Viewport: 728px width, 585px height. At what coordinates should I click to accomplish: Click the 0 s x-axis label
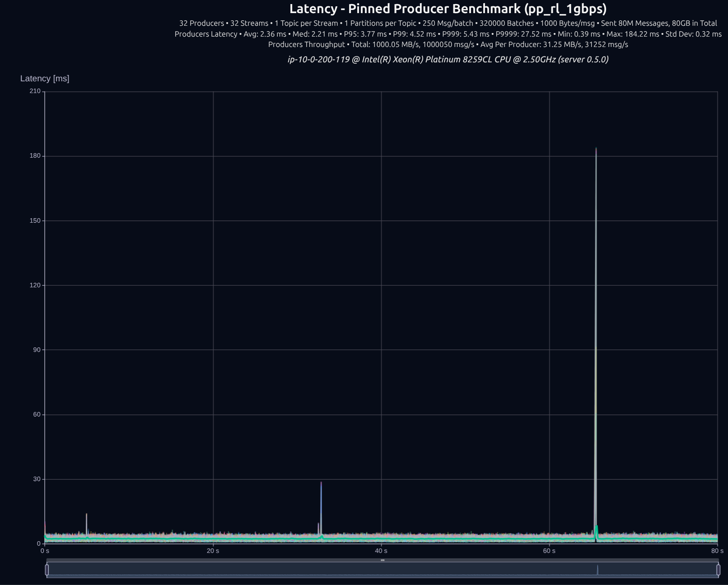(x=45, y=551)
